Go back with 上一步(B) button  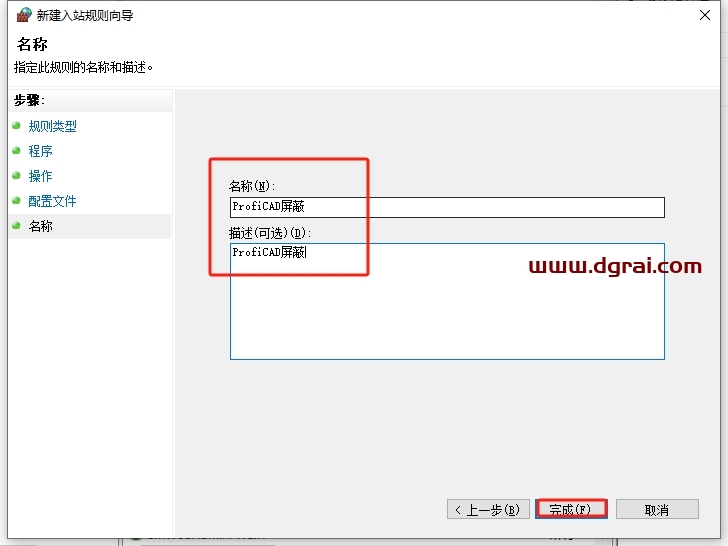click(x=488, y=509)
